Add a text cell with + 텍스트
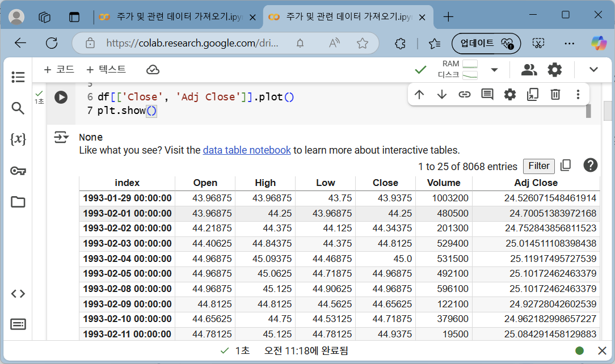This screenshot has height=364, width=615. pyautogui.click(x=106, y=69)
